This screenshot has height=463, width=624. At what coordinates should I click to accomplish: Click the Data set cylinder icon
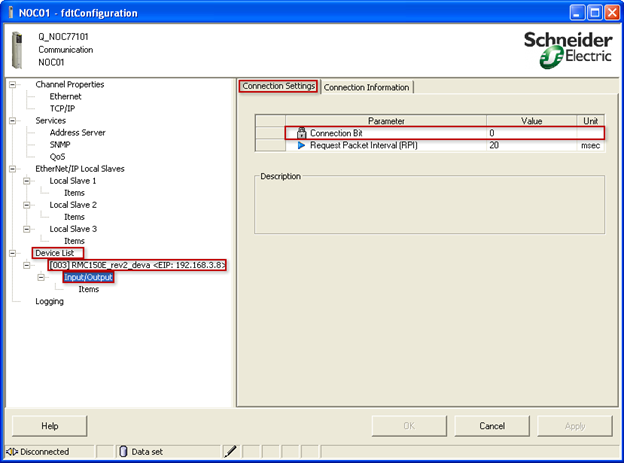123,451
